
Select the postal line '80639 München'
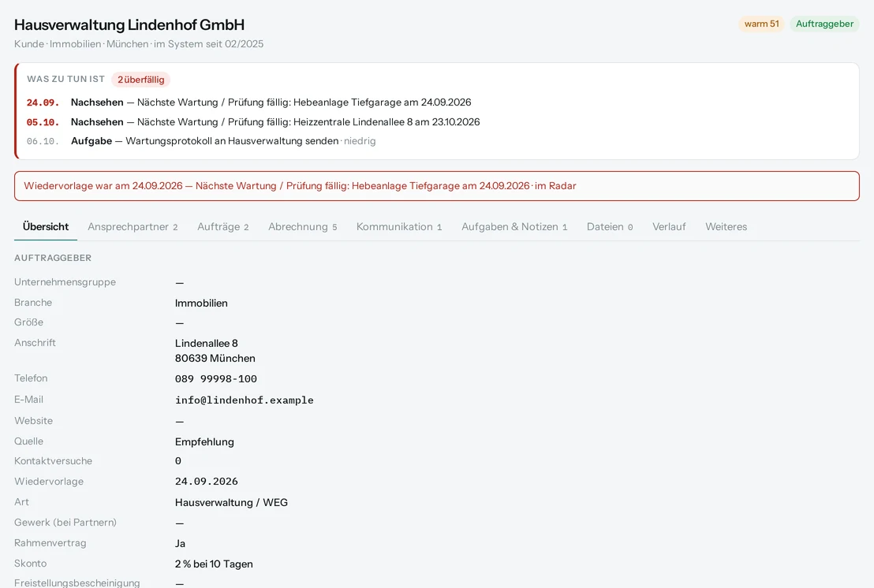(x=215, y=359)
